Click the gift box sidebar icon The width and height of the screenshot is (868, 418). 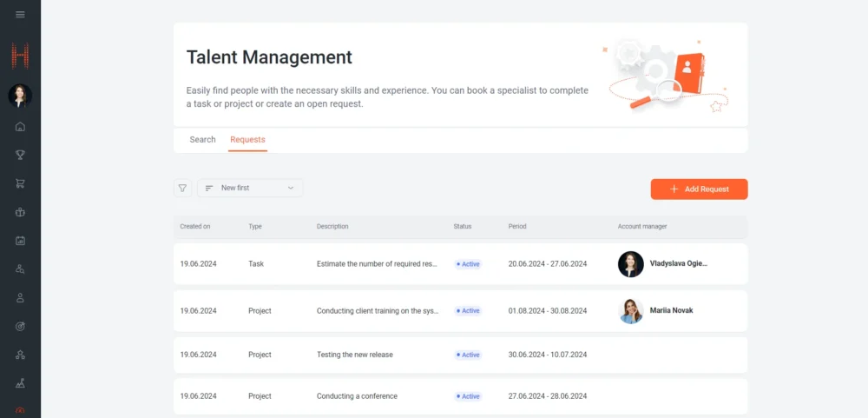pyautogui.click(x=20, y=212)
